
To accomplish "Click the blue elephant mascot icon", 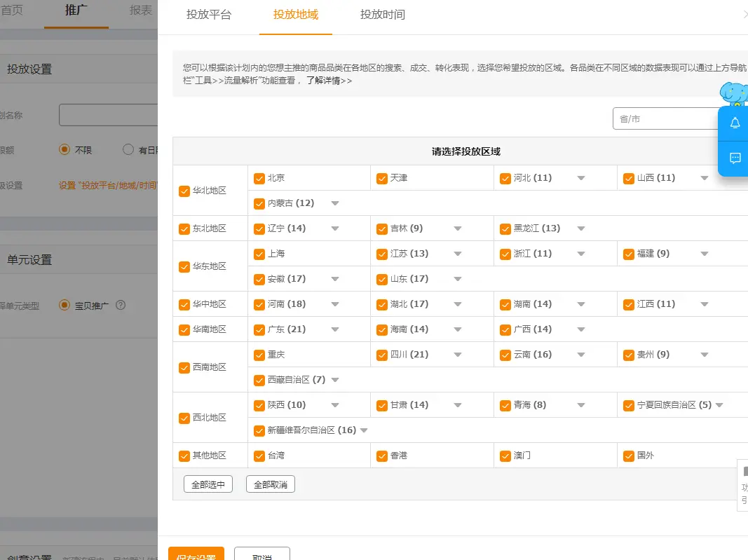I will coord(734,93).
